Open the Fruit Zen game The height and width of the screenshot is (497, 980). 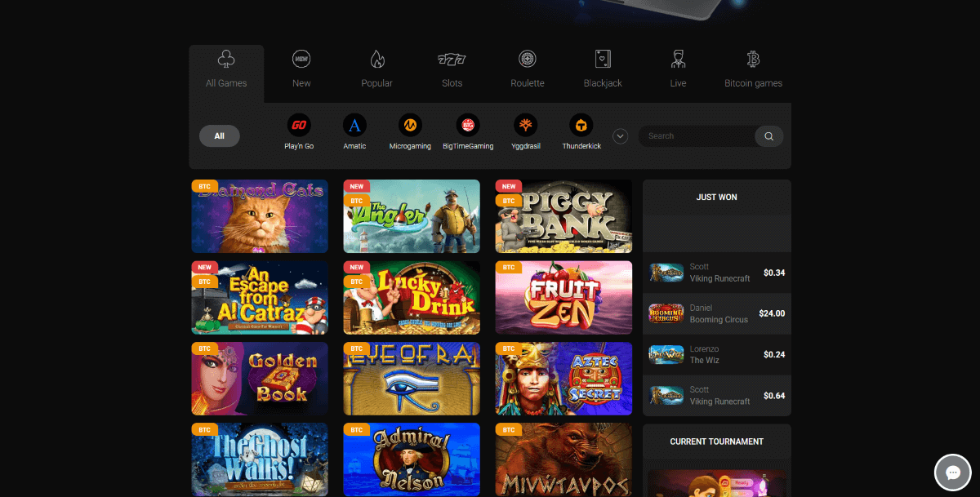563,298
